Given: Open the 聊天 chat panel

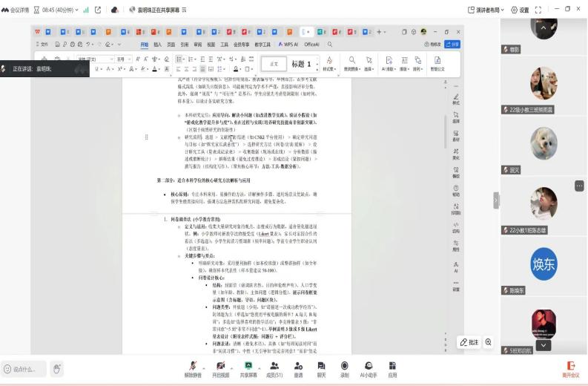Looking at the screenshot, I should pos(321,366).
